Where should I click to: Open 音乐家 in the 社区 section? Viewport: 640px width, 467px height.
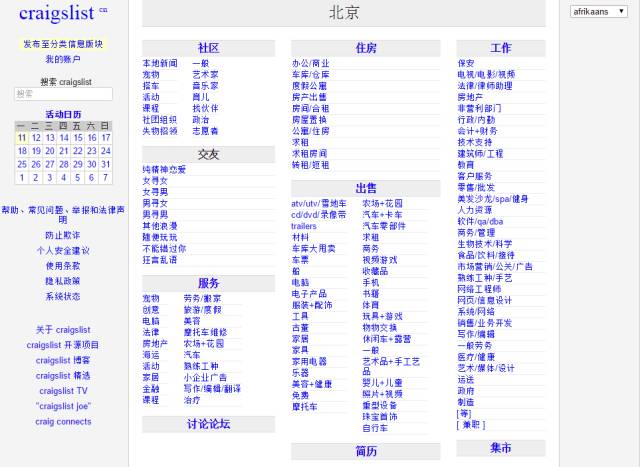click(205, 86)
